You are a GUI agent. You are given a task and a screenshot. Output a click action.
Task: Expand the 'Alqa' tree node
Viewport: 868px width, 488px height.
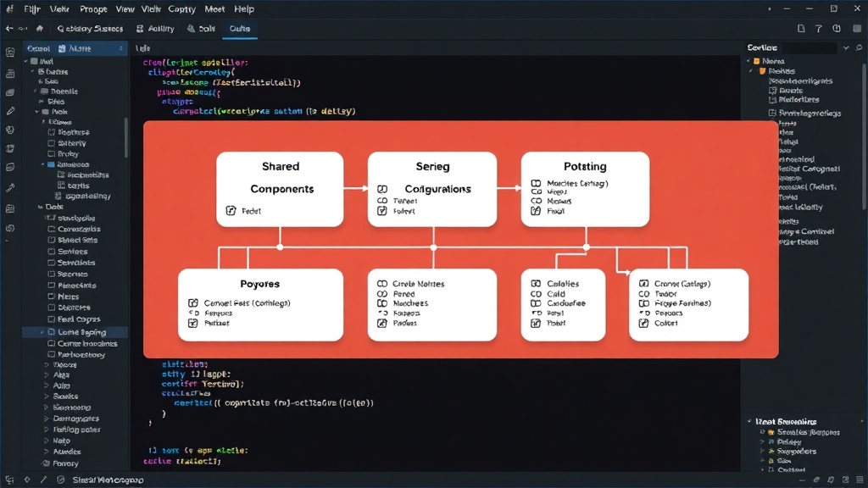point(47,375)
